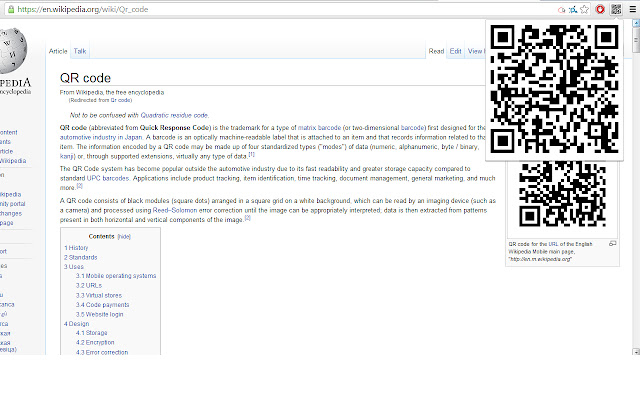Jump to 4.2 Encryption in contents
The width and height of the screenshot is (640, 400).
click(95, 342)
